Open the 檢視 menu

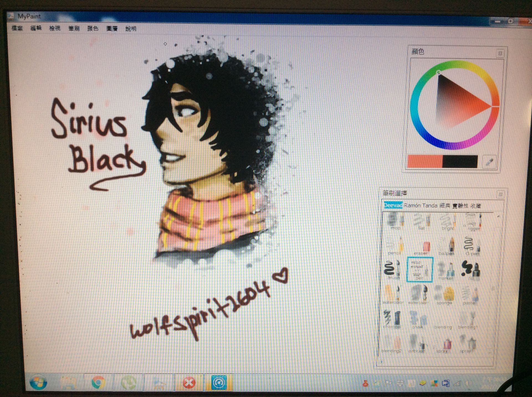[55, 28]
